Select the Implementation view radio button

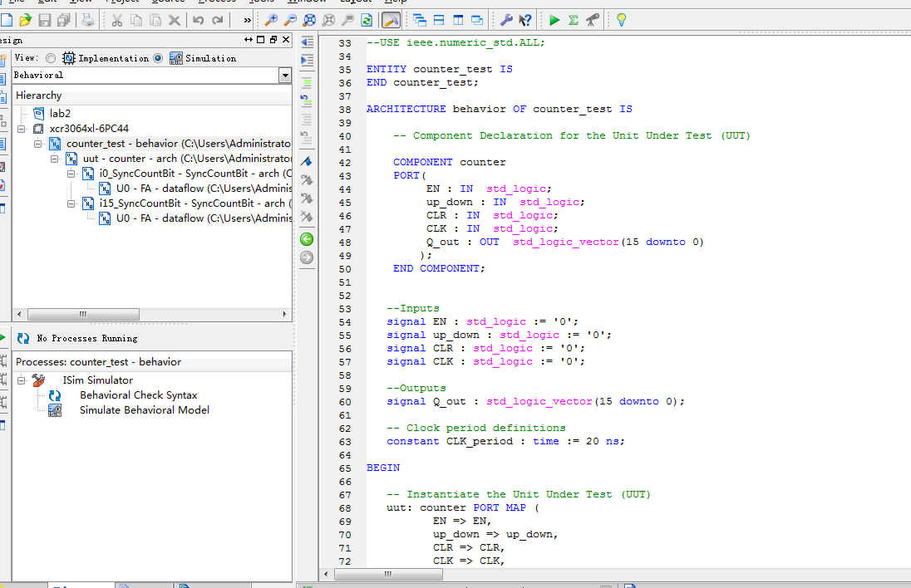point(52,58)
